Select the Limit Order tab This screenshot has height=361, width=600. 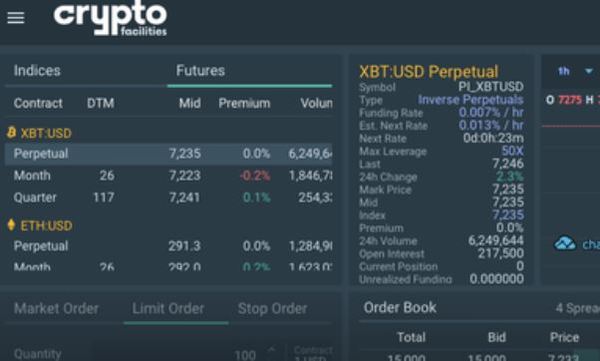[x=168, y=309]
